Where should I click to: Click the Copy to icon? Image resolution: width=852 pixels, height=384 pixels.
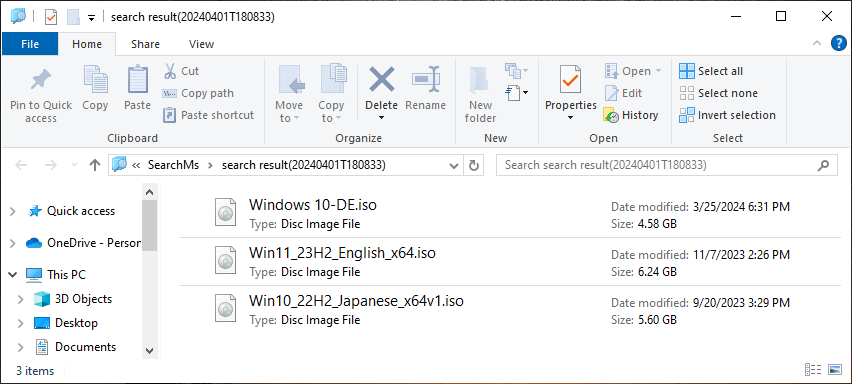[x=334, y=79]
